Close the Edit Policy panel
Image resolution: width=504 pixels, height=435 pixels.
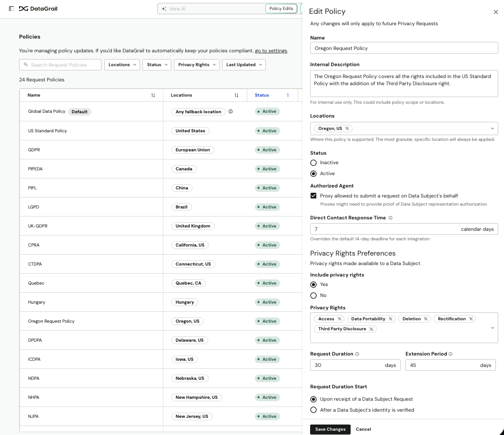click(495, 12)
